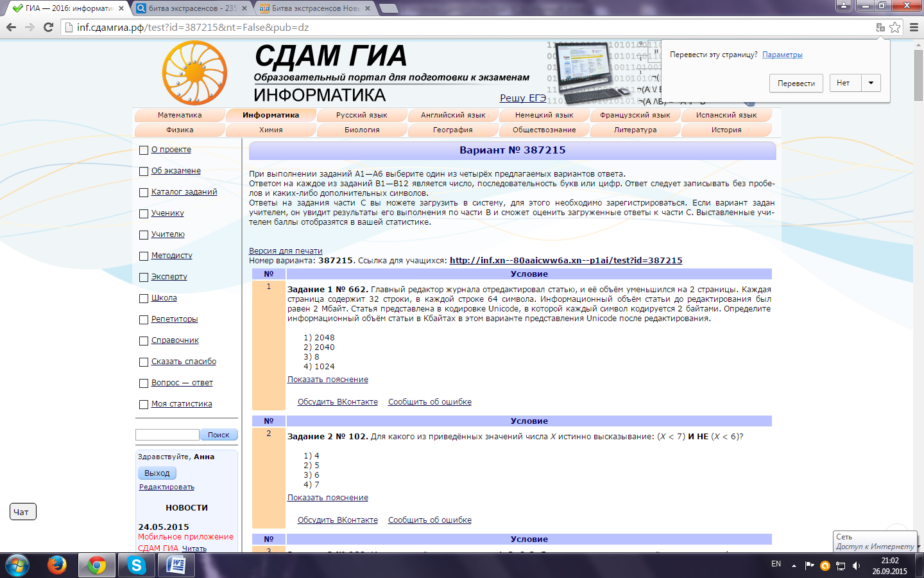Open Word from the taskbar
This screenshot has height=578, width=924.
tap(176, 565)
